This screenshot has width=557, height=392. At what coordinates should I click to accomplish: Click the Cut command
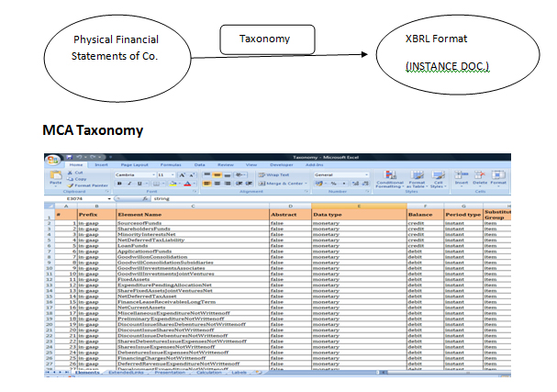79,172
